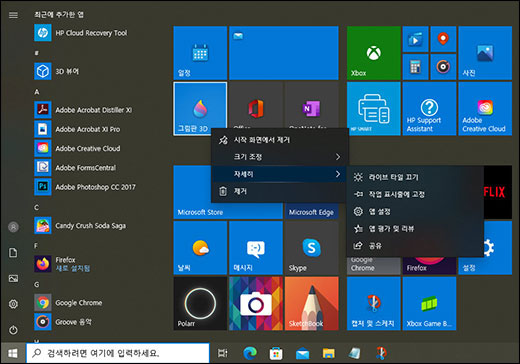
Task: Open the 일정 calendar tile
Action: (200, 53)
